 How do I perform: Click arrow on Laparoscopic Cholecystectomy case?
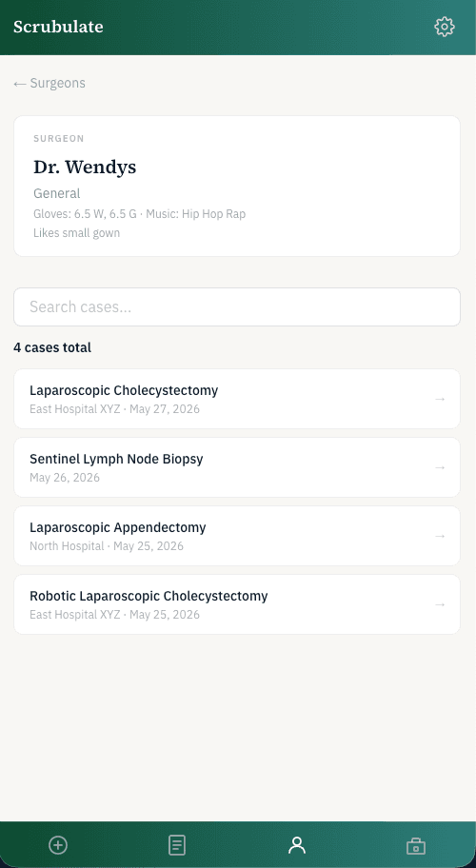(x=440, y=399)
